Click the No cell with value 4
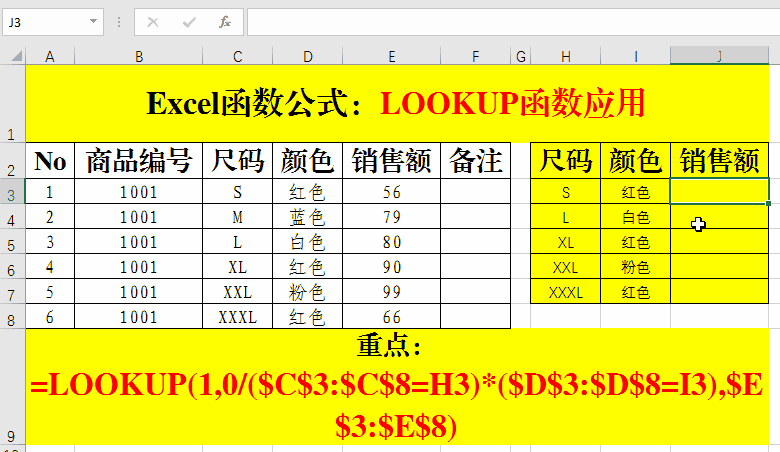The height and width of the screenshot is (452, 780). click(50, 266)
